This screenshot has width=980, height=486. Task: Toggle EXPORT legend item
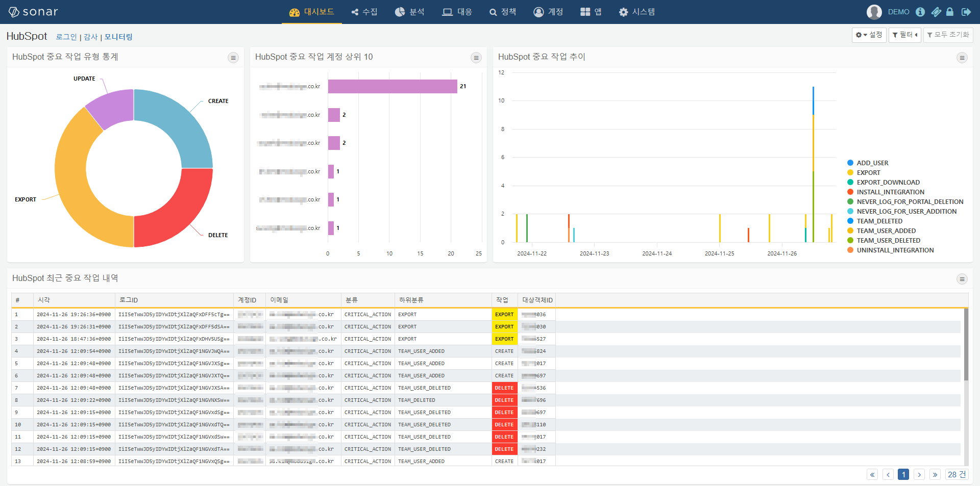(864, 173)
